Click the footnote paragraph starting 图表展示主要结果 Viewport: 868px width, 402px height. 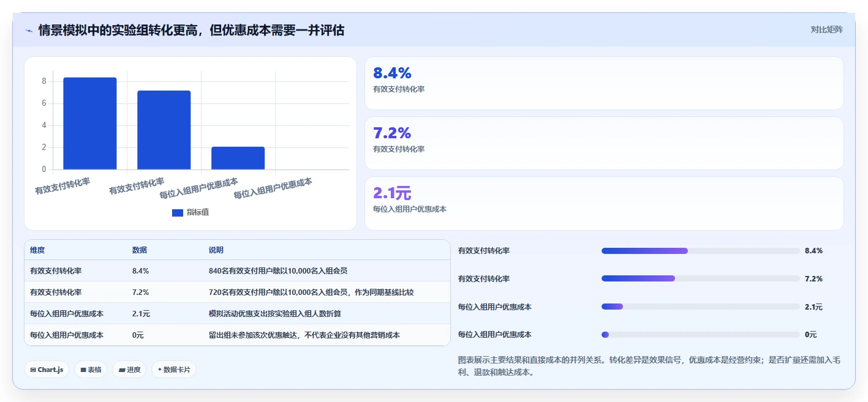(649, 366)
